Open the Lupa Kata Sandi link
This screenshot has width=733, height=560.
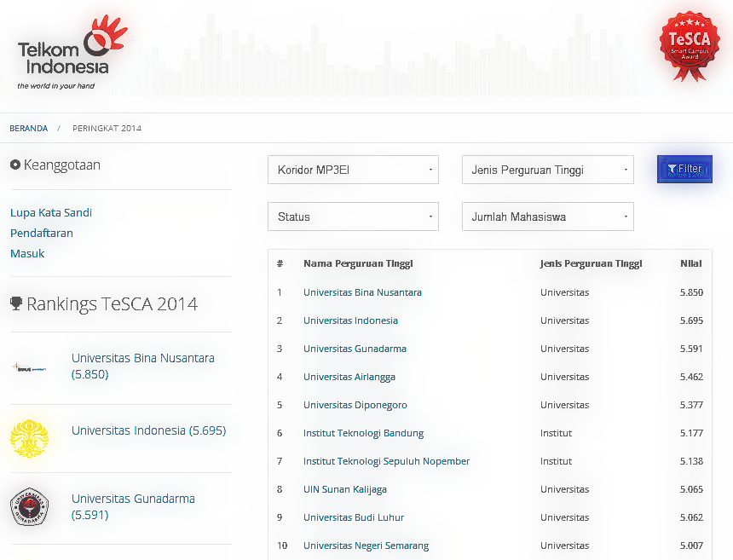click(x=51, y=213)
